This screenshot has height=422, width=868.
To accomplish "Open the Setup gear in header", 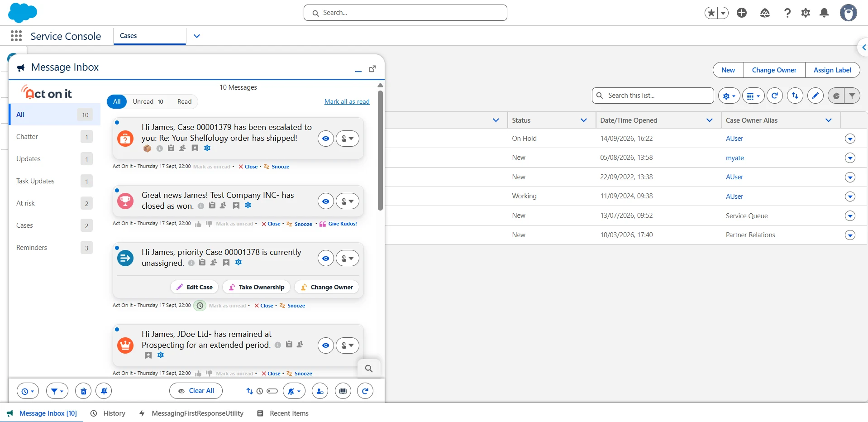I will [806, 13].
